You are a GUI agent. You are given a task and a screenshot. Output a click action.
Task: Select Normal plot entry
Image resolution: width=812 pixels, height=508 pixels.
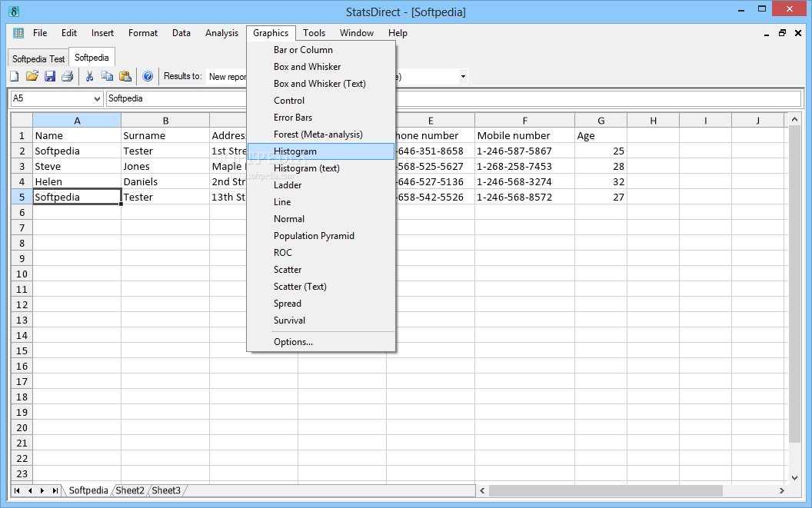tap(321, 219)
